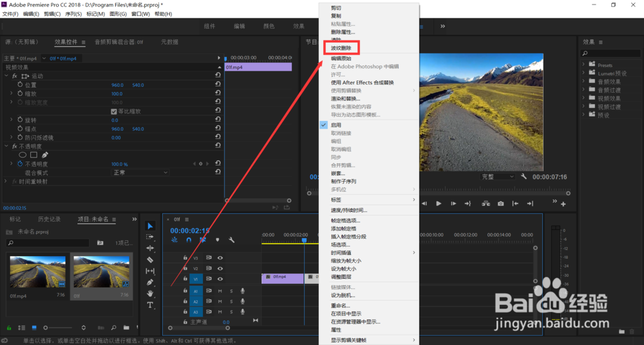Open the 序列(S) menu
This screenshot has width=644, height=345.
click(73, 14)
